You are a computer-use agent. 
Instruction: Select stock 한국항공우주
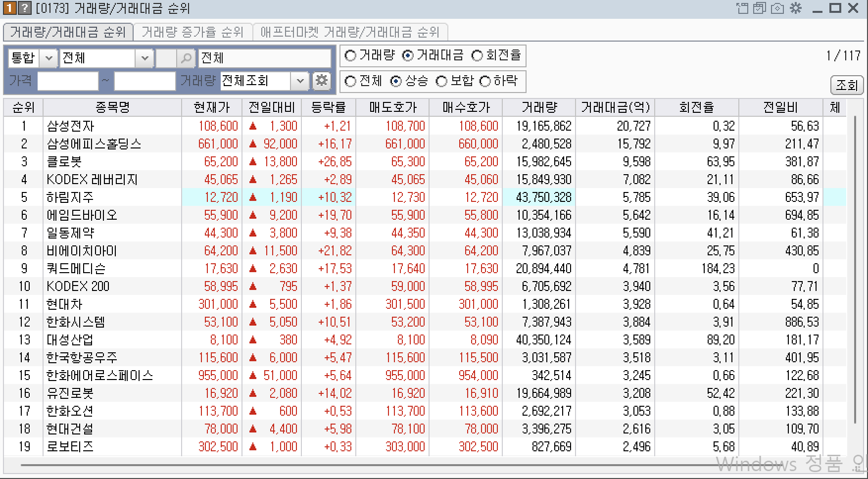(82, 357)
